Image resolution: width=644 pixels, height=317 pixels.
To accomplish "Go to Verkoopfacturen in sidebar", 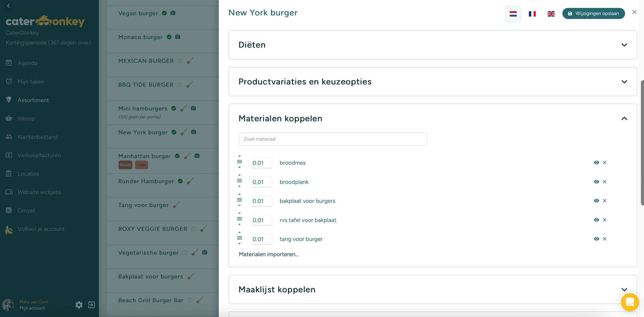I will [x=39, y=155].
